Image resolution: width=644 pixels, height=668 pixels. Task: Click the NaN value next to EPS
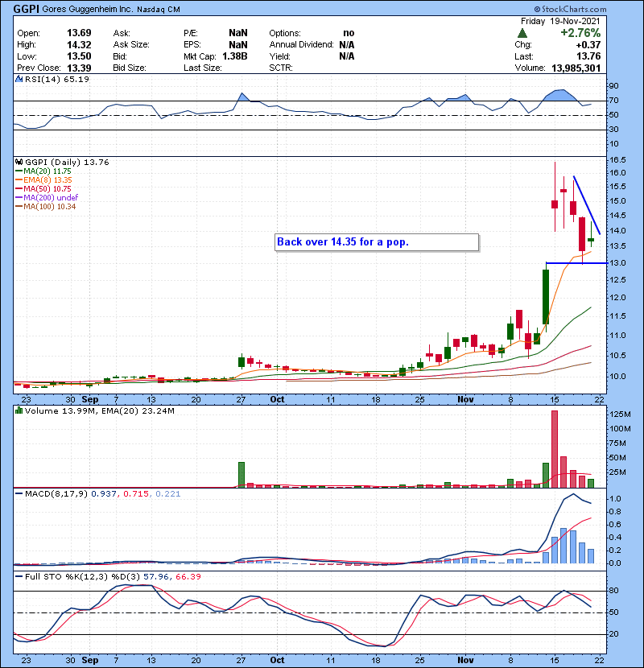(x=237, y=45)
